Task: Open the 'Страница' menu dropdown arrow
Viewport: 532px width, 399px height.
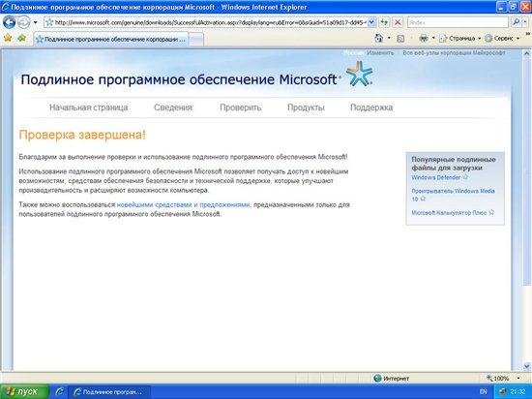Action: click(x=480, y=39)
